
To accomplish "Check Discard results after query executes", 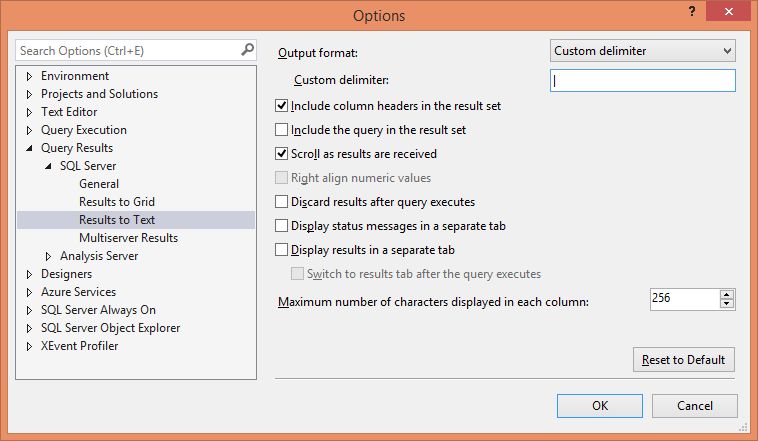I will [x=281, y=202].
